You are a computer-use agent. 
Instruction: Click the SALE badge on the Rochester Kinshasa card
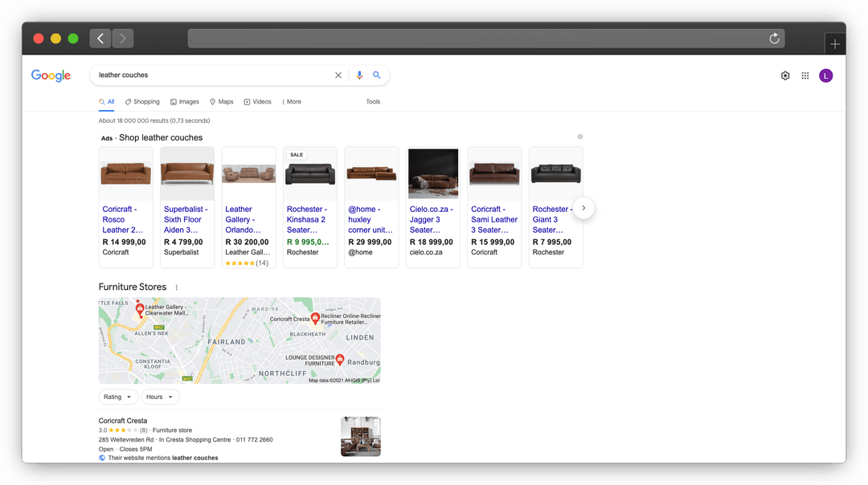tap(297, 155)
